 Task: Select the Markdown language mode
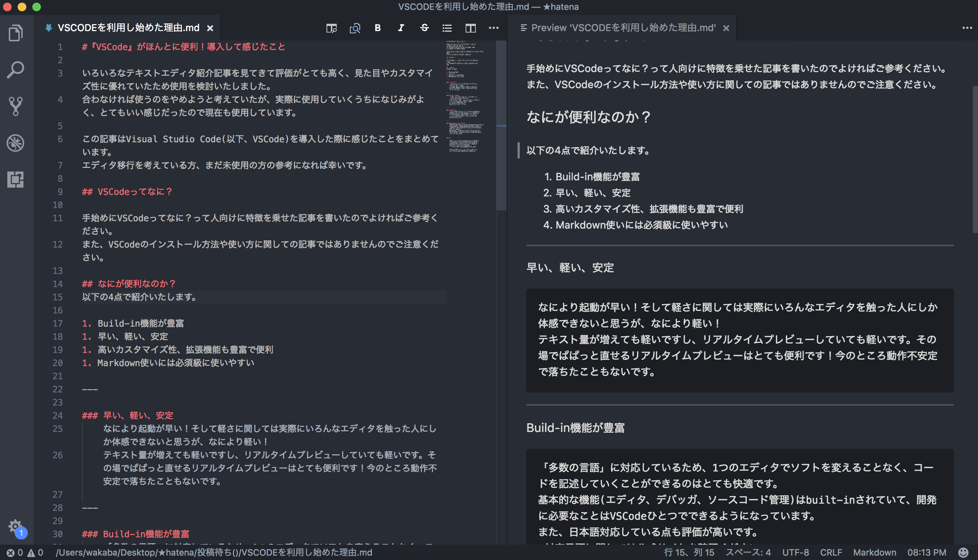click(874, 553)
